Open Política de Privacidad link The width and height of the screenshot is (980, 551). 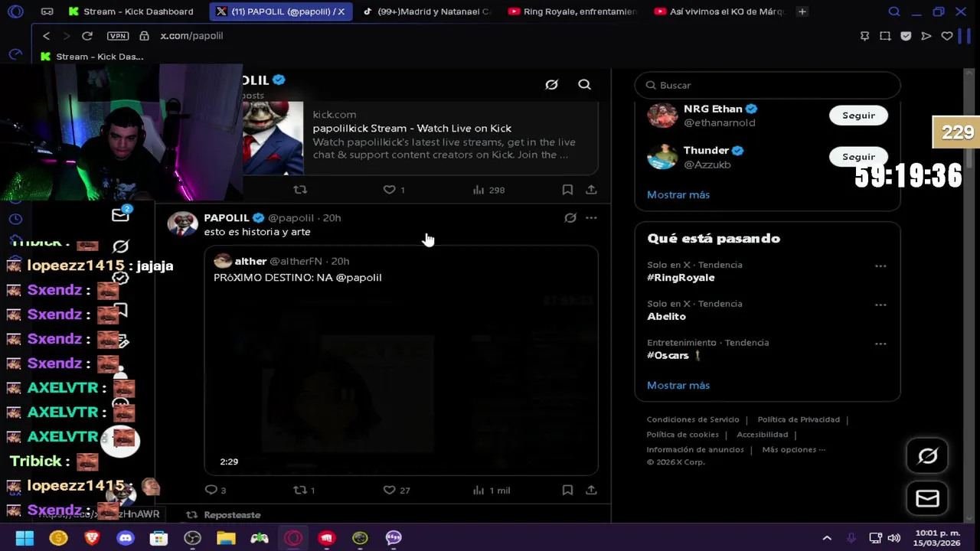799,419
